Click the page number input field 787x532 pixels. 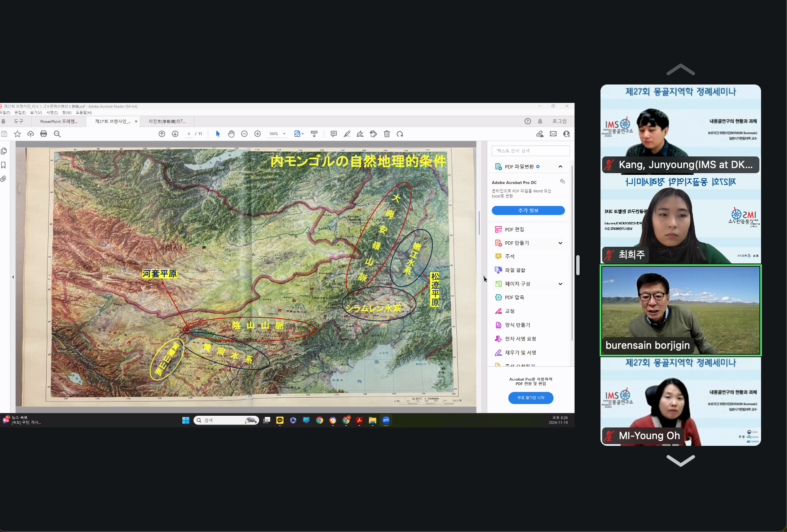[x=189, y=134]
